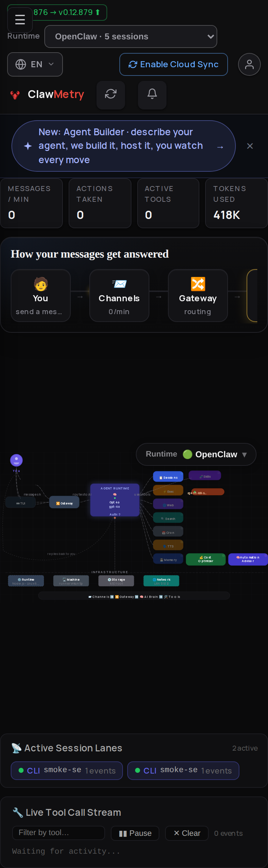
Task: Select the Sessions node in the graph
Action: (x=168, y=477)
